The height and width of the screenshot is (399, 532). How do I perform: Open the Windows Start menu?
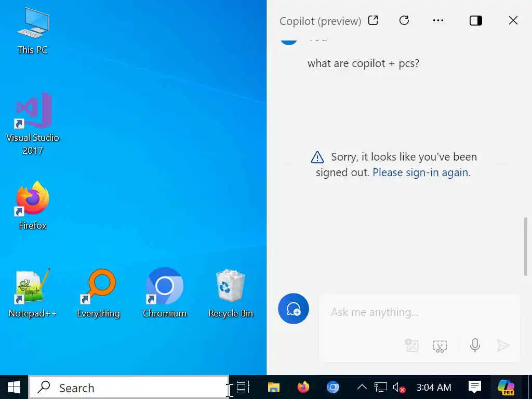[14, 387]
